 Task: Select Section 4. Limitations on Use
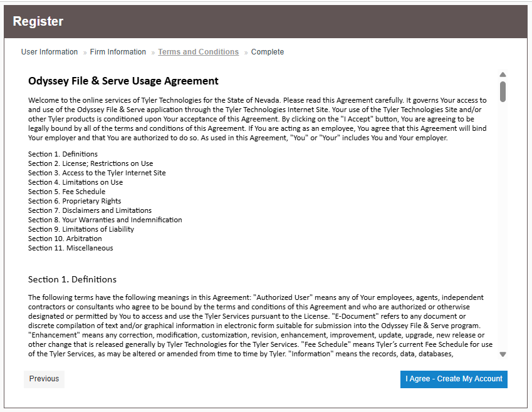pos(75,182)
